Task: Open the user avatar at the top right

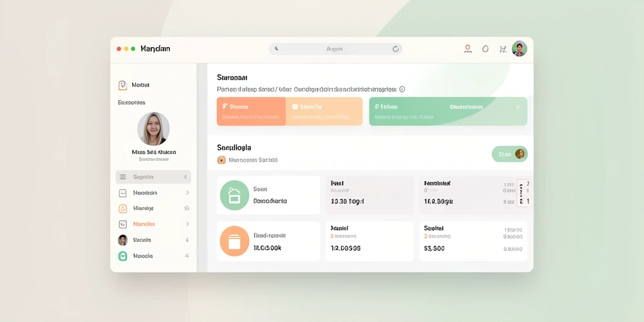Action: [519, 49]
